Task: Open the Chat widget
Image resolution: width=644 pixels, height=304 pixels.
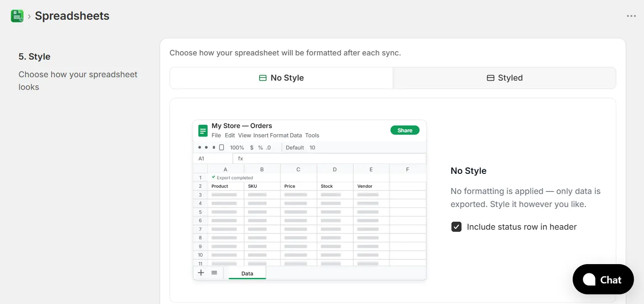Action: (x=603, y=280)
